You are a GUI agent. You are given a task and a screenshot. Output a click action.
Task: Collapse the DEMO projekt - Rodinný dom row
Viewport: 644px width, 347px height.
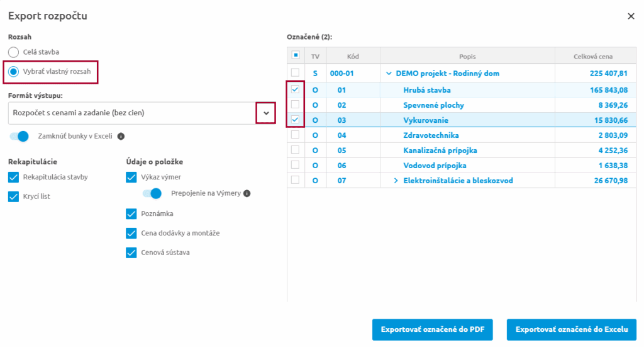389,74
